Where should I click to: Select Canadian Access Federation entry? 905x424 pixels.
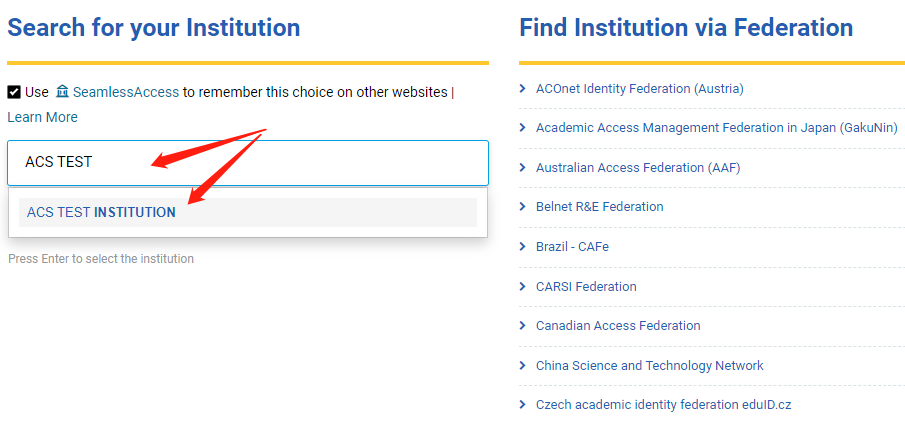click(618, 325)
